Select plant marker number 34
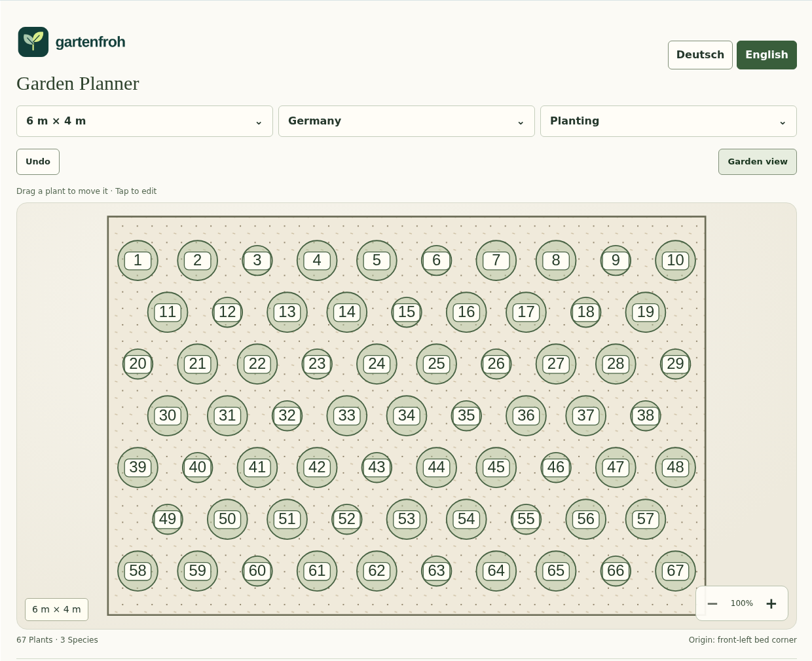This screenshot has height=661, width=812. (x=407, y=415)
